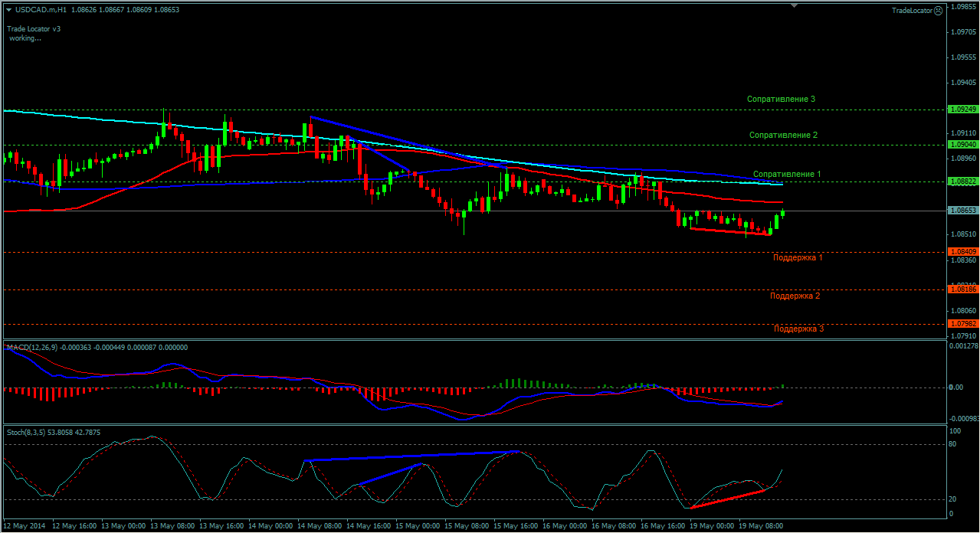Click the 1.08822 green price tag
Image resolution: width=980 pixels, height=533 pixels.
962,181
